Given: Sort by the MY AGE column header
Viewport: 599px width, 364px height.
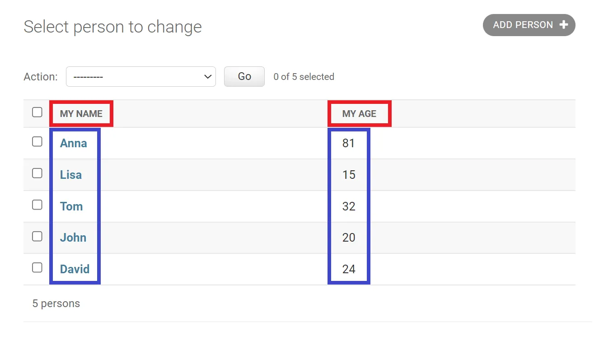Looking at the screenshot, I should pos(359,114).
